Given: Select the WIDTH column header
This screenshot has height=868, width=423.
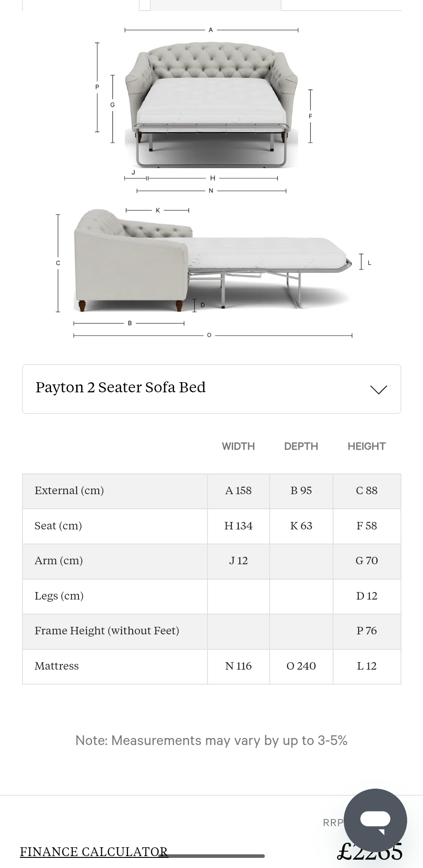Looking at the screenshot, I should [238, 446].
